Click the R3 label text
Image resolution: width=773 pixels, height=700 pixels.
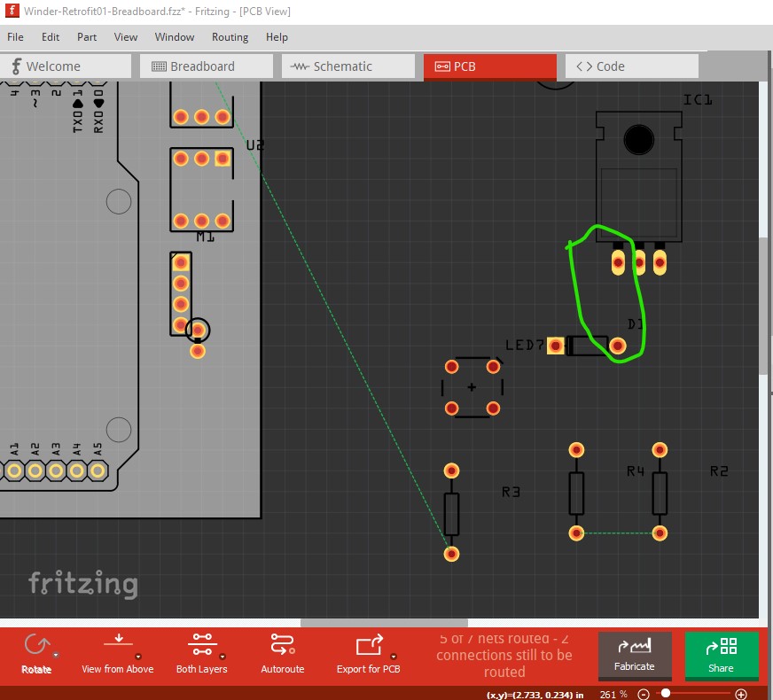[x=511, y=492]
